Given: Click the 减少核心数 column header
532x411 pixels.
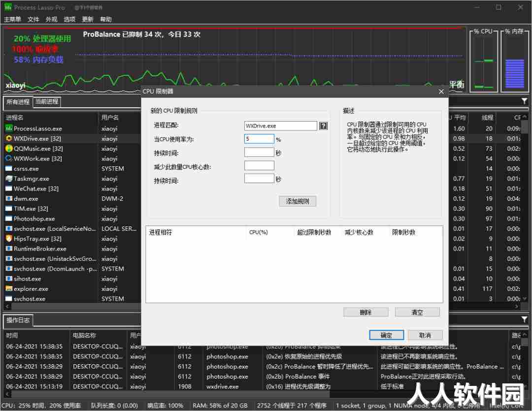Looking at the screenshot, I should click(365, 232).
